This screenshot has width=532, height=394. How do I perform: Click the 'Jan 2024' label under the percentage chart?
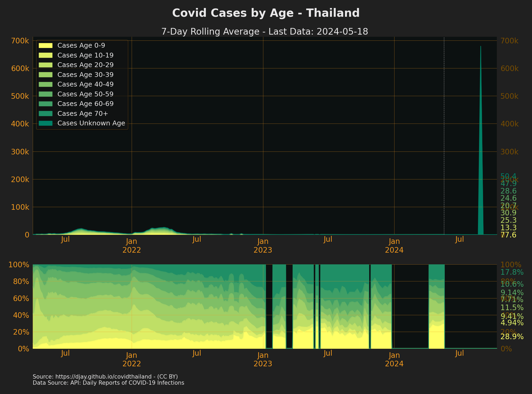[x=394, y=359]
